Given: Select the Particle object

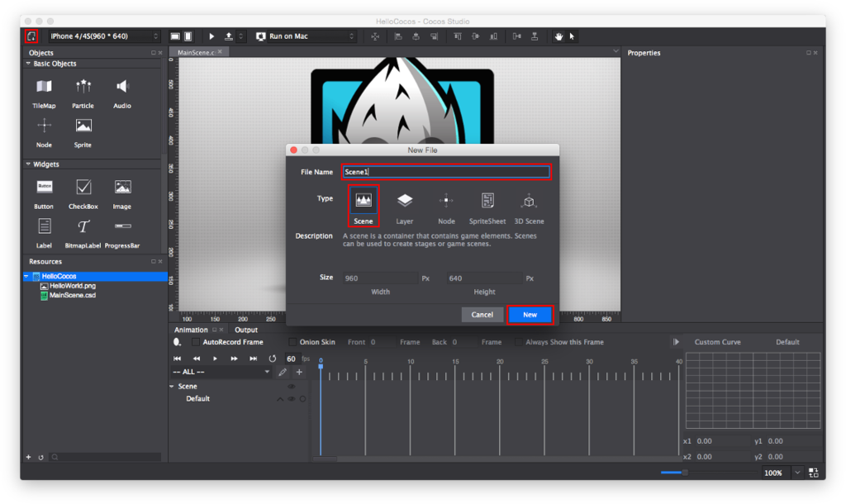Looking at the screenshot, I should pyautogui.click(x=83, y=93).
